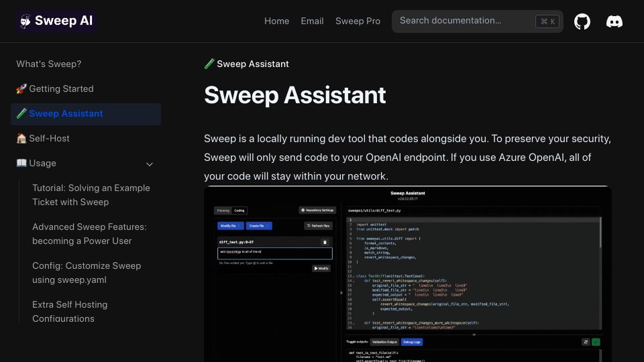
Task: Focus the Search documentation field
Action: click(477, 21)
